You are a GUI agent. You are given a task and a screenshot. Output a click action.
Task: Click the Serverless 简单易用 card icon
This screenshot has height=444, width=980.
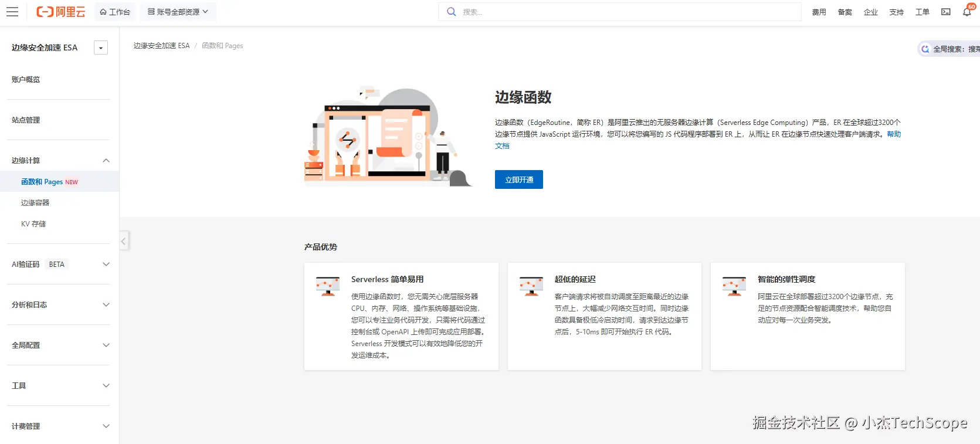click(328, 286)
